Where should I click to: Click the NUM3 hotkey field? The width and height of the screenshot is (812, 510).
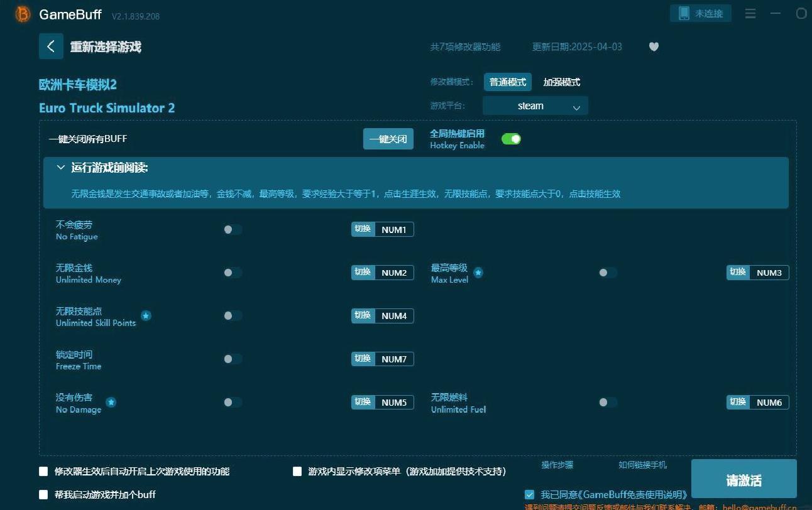point(769,273)
